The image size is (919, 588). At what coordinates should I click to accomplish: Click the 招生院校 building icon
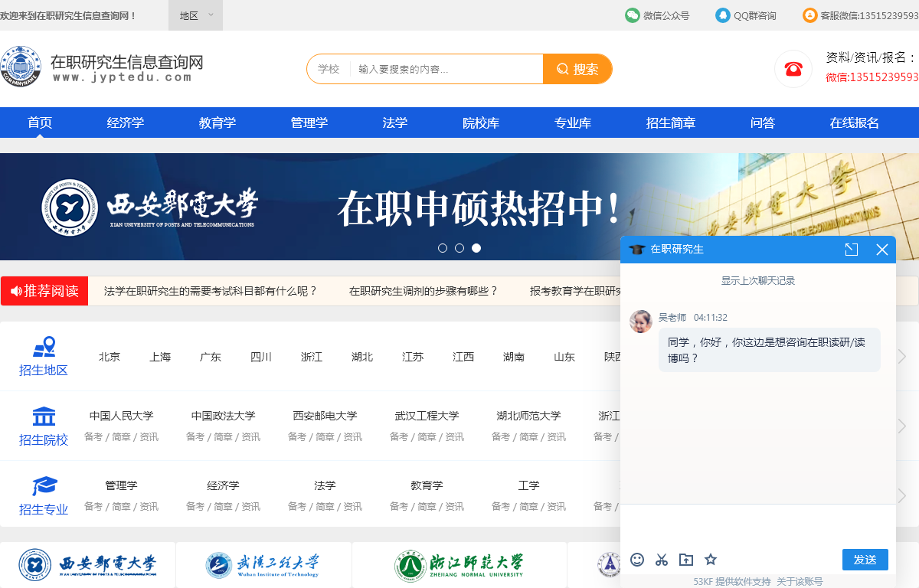pos(44,416)
